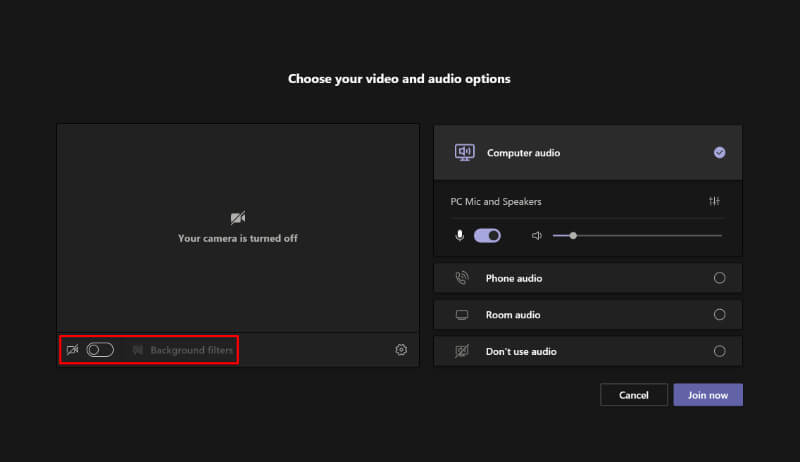
Task: Click the Join now button
Action: click(x=708, y=395)
